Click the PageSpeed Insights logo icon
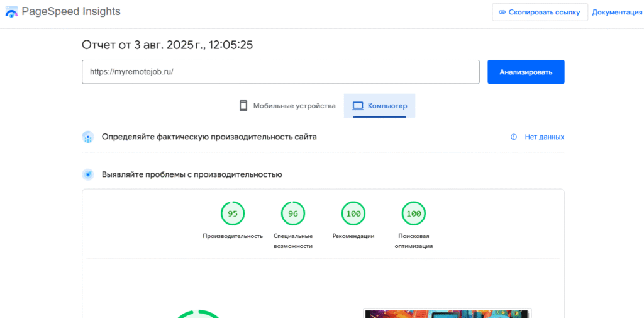The height and width of the screenshot is (318, 644). [11, 12]
